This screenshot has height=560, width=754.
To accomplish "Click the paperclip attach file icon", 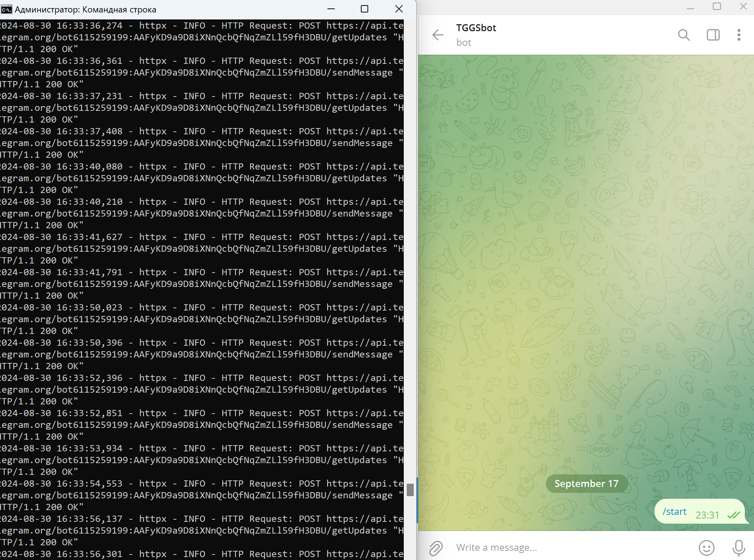I will 436,548.
